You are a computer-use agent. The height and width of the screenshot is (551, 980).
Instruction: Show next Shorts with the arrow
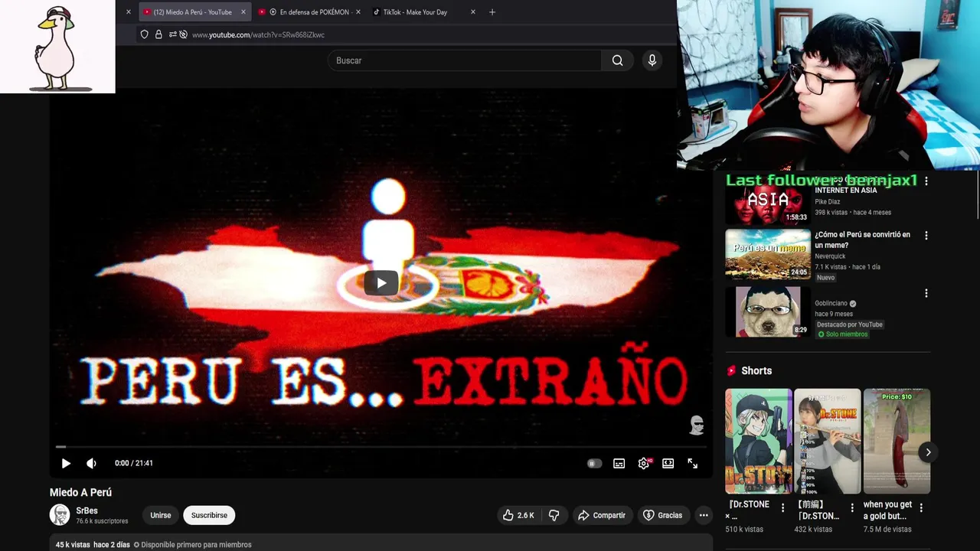(927, 452)
